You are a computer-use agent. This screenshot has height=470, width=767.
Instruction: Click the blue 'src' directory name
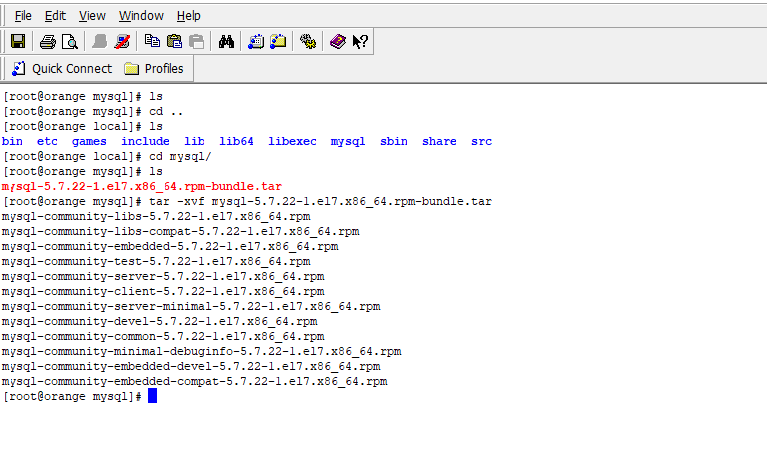click(481, 141)
